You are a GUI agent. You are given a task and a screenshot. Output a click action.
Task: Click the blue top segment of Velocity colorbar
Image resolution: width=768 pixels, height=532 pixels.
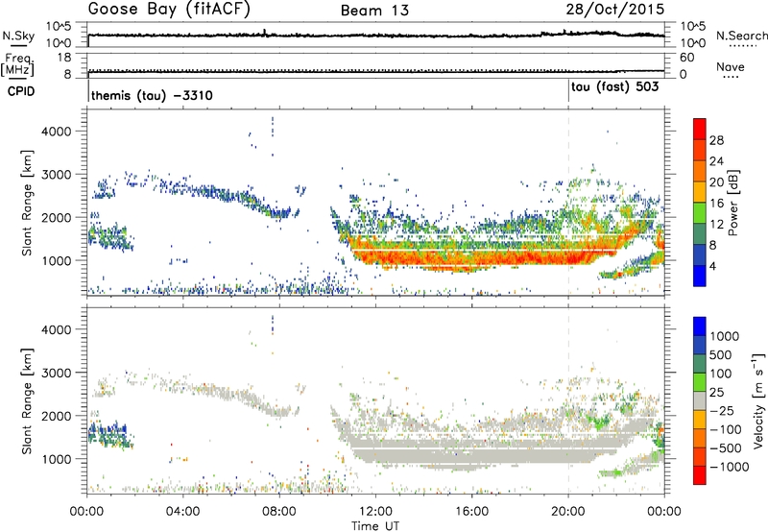click(x=700, y=326)
